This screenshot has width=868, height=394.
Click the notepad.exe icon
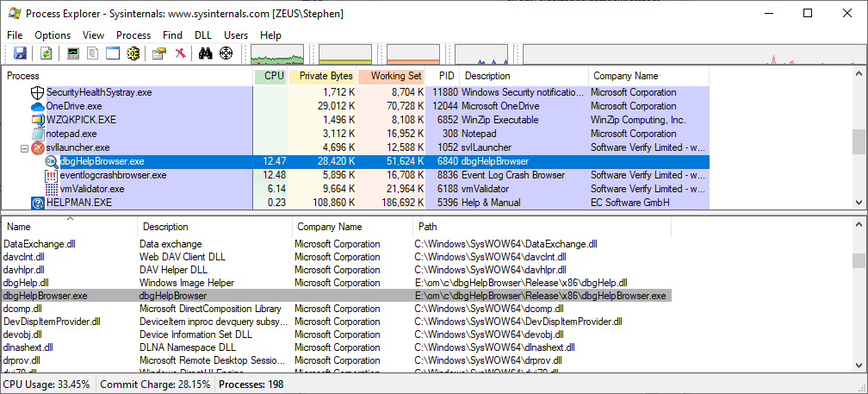(37, 134)
